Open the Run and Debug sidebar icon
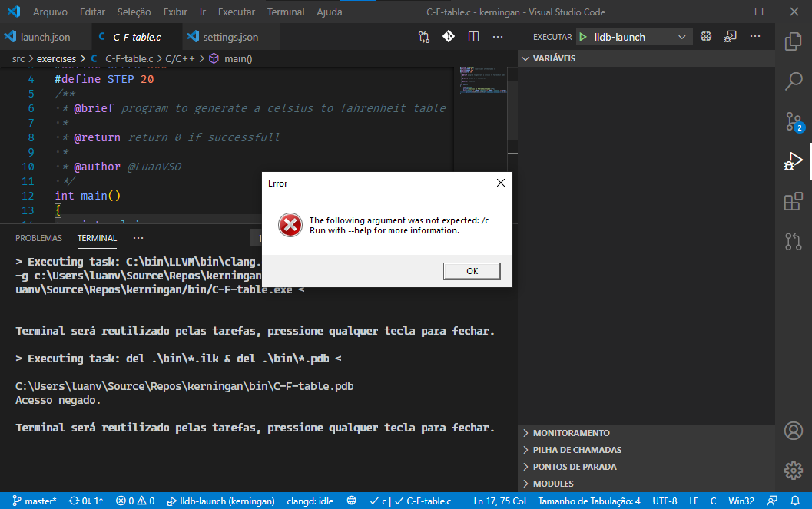The height and width of the screenshot is (509, 812). pyautogui.click(x=793, y=161)
